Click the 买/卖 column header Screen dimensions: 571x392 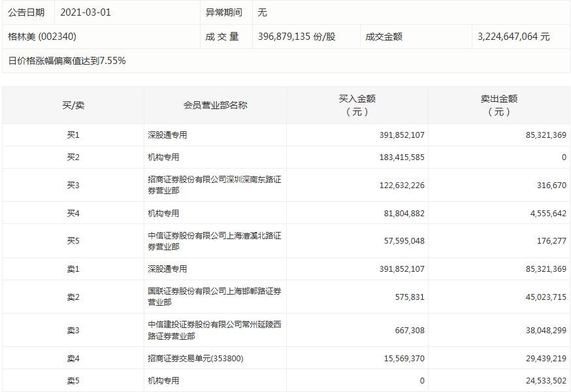[73, 105]
